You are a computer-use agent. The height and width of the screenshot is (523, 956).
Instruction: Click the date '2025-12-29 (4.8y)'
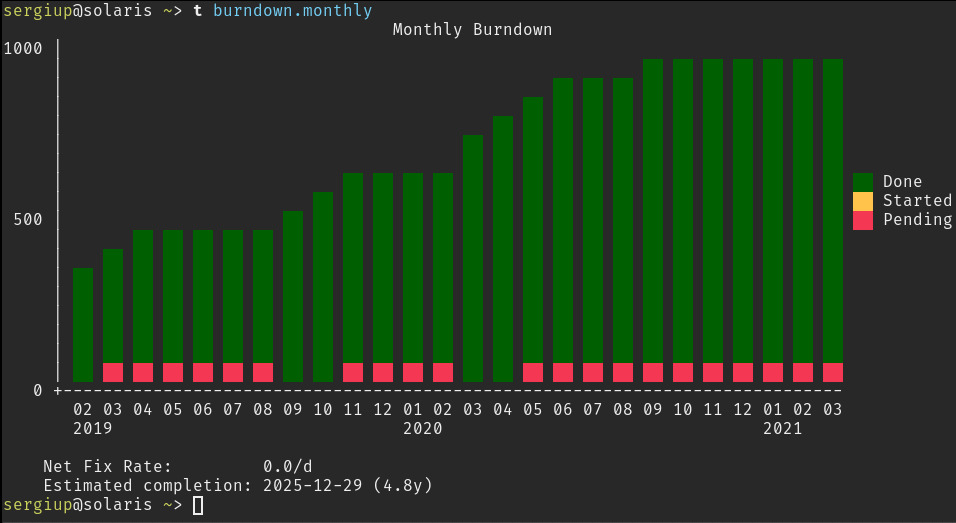[x=348, y=486]
